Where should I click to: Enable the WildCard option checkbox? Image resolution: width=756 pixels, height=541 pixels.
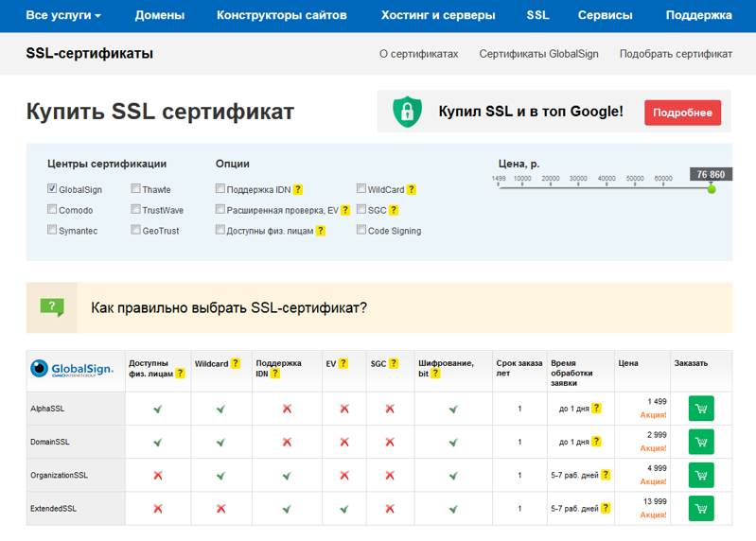pyautogui.click(x=361, y=188)
